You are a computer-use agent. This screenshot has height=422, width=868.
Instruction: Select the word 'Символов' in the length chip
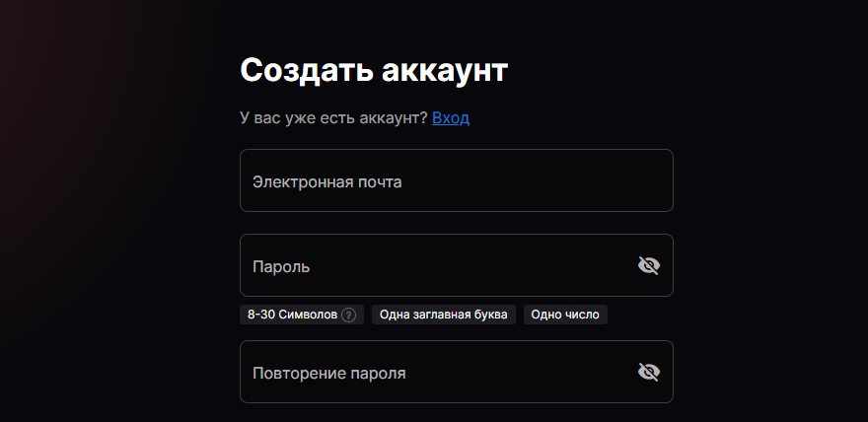tap(308, 315)
